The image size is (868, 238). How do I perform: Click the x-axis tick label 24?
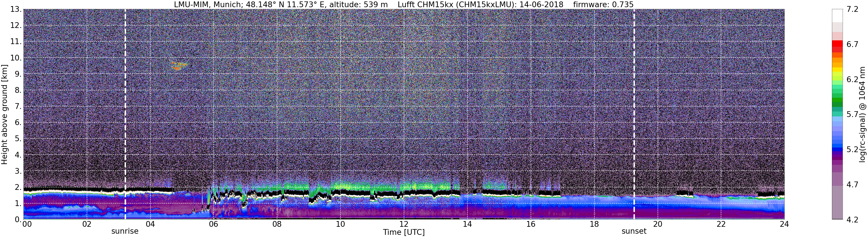point(784,224)
